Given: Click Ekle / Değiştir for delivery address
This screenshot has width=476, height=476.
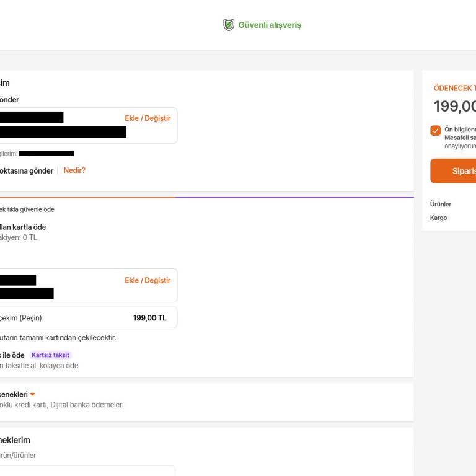Looking at the screenshot, I should coord(148,118).
